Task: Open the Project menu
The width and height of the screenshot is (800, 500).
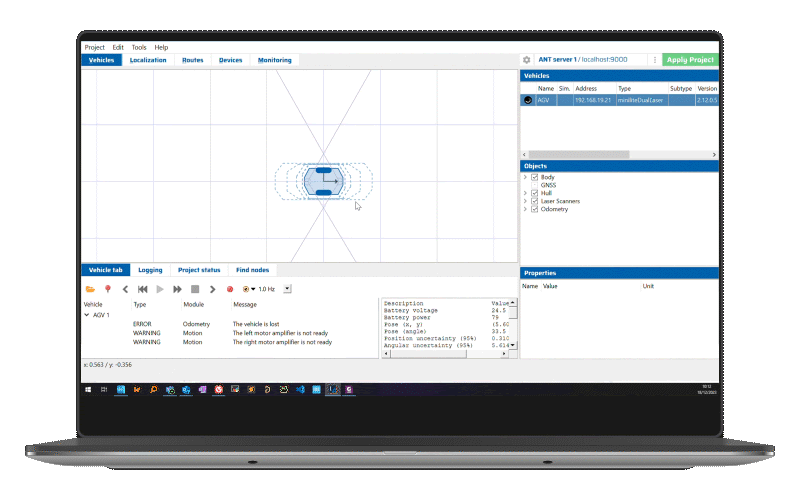Action: coord(94,47)
